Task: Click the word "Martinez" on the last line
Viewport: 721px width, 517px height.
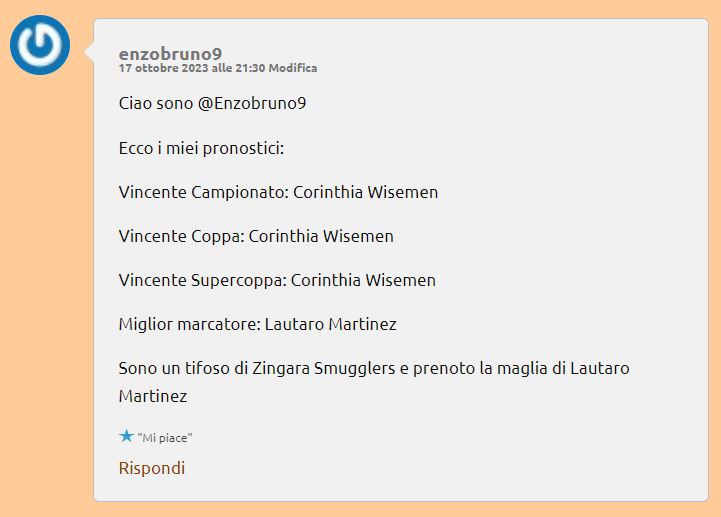Action: [153, 396]
